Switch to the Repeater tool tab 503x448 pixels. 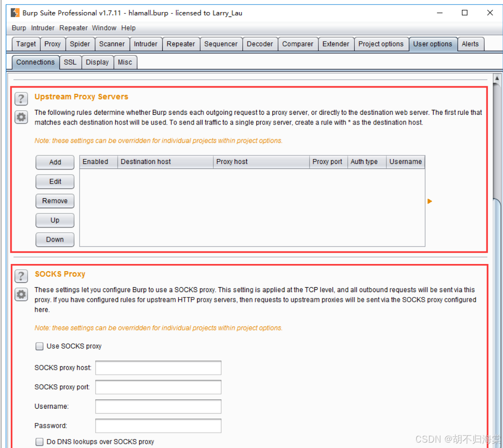[x=181, y=44]
